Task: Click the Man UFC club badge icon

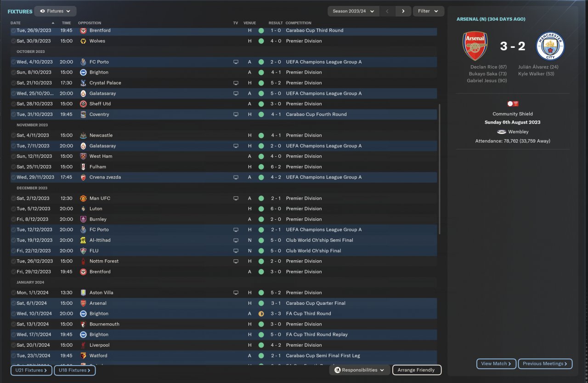Action: (83, 198)
